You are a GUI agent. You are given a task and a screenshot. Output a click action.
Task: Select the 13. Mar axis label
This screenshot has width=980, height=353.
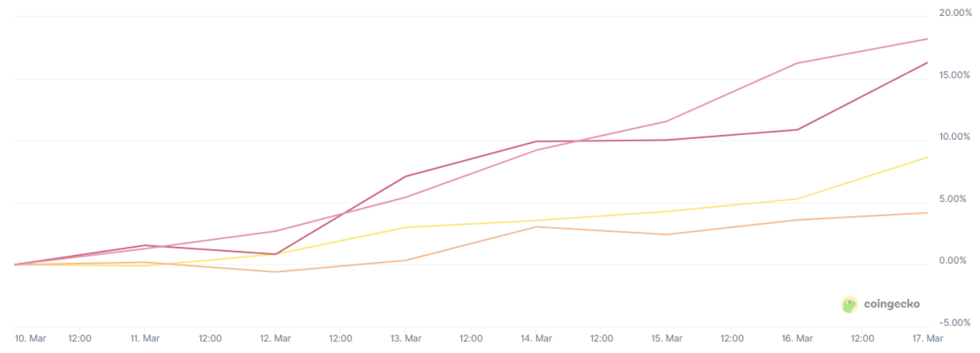tap(406, 339)
